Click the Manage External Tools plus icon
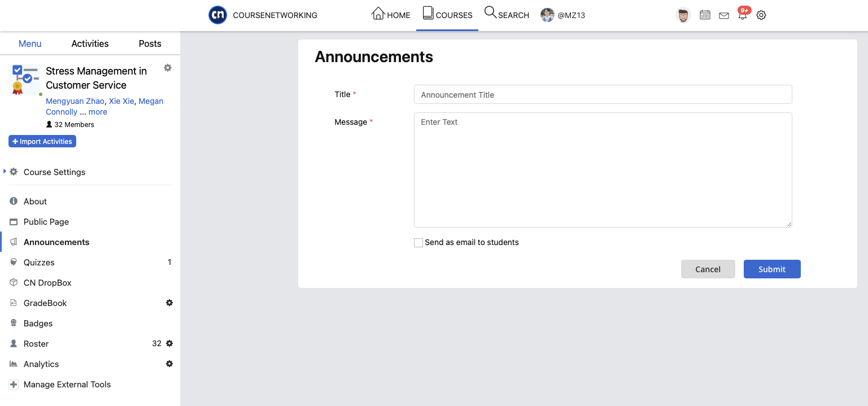 point(14,385)
